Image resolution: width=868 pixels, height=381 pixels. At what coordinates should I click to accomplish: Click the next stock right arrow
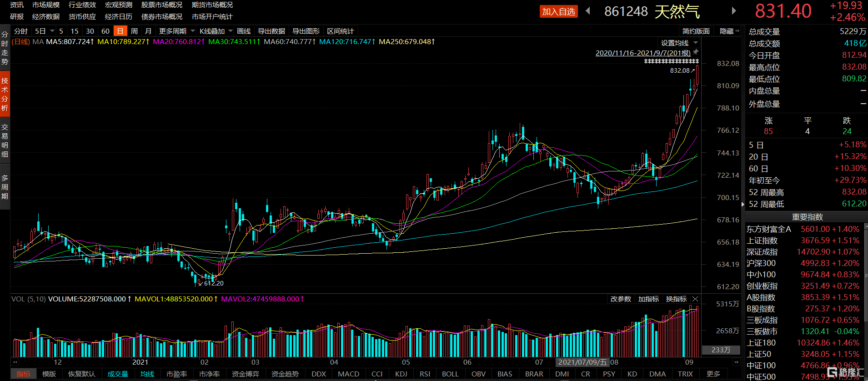733,11
